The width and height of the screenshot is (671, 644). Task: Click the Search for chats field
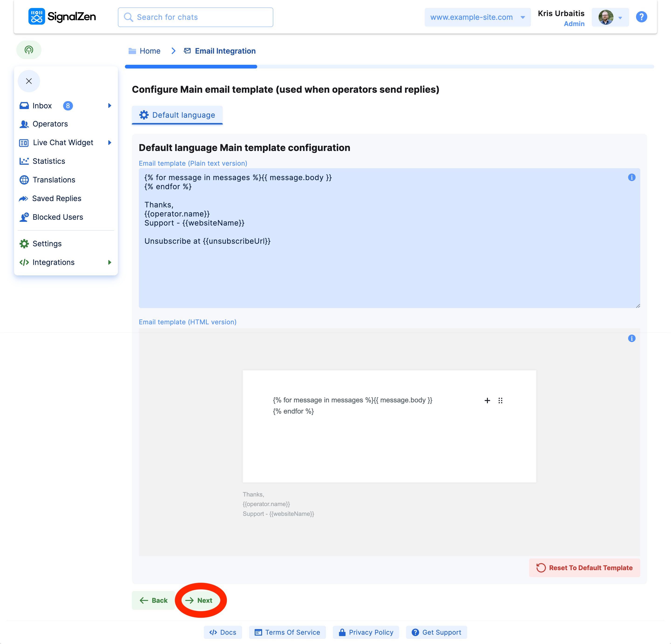coord(195,17)
